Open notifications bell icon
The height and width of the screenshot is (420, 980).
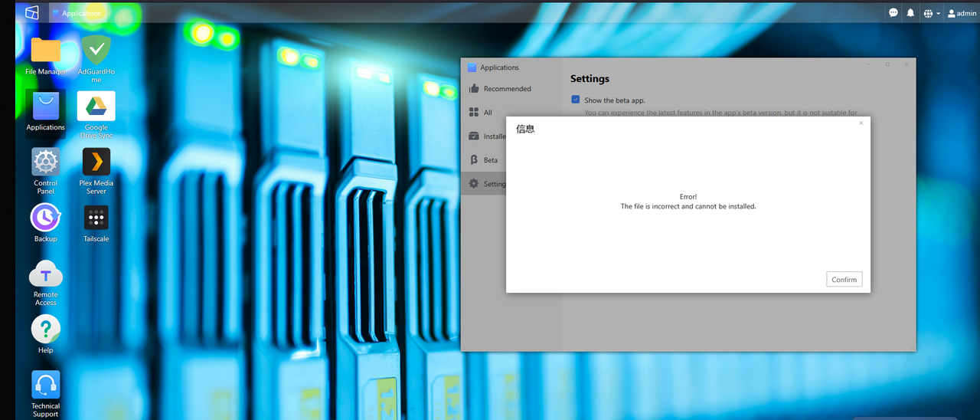[910, 13]
